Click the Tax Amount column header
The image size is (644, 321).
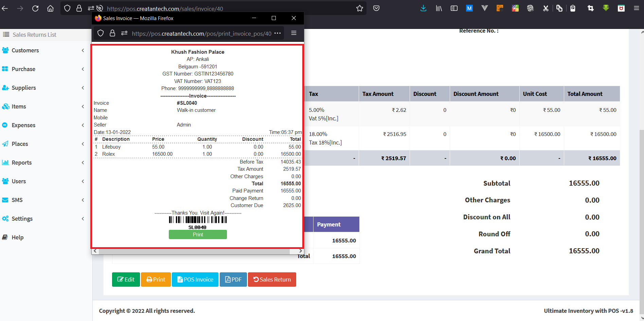pos(384,94)
